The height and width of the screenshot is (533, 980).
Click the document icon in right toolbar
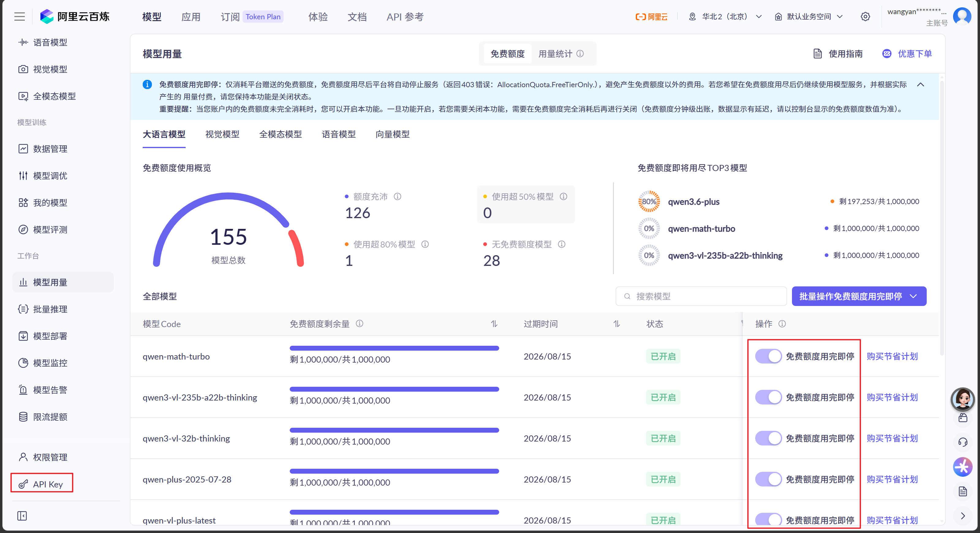click(x=963, y=492)
